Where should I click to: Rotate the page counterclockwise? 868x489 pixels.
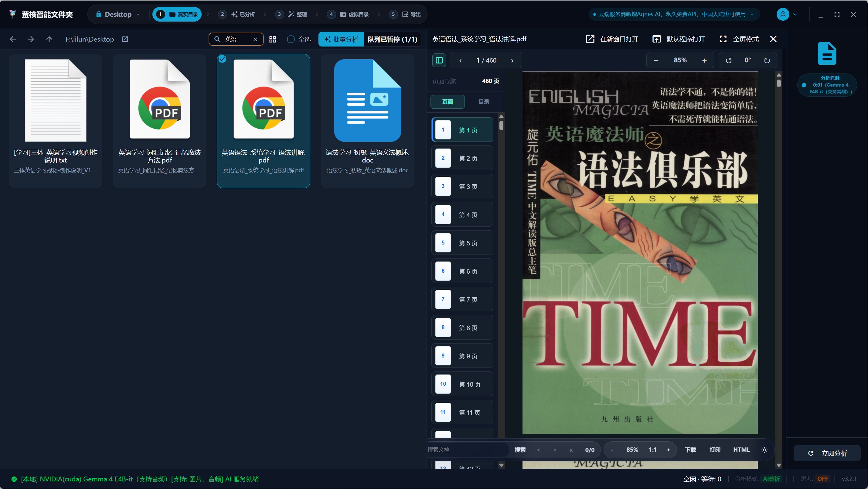click(729, 60)
